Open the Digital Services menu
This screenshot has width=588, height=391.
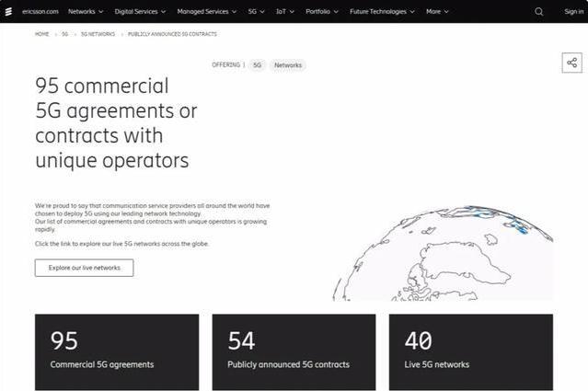coord(140,12)
